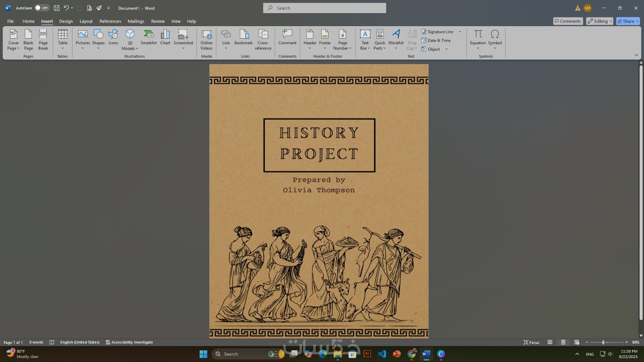Image resolution: width=644 pixels, height=362 pixels.
Task: Click the Comments button
Action: coord(568,21)
